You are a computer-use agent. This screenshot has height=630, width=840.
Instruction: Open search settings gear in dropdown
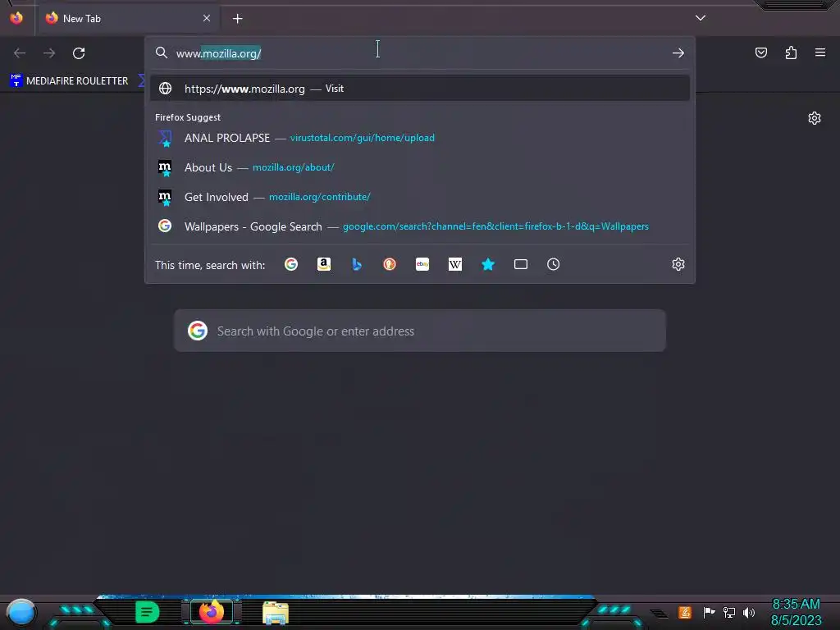click(678, 264)
